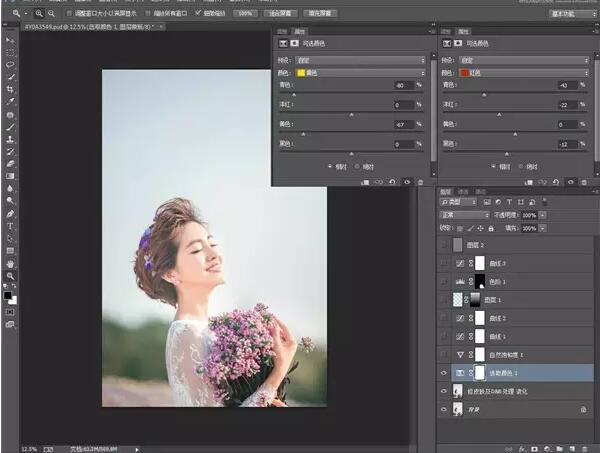The image size is (600, 453).
Task: Open the 颜色 dropdown showing 黄色
Action: pos(362,73)
